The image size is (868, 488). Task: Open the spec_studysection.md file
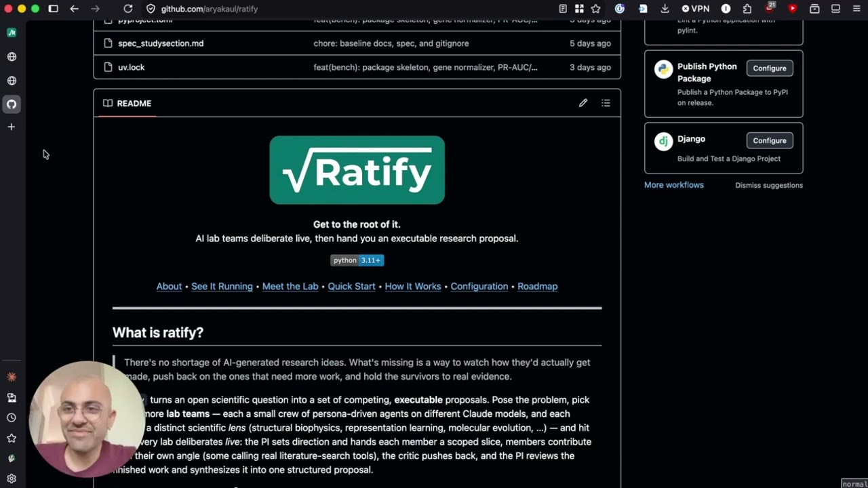coord(161,43)
